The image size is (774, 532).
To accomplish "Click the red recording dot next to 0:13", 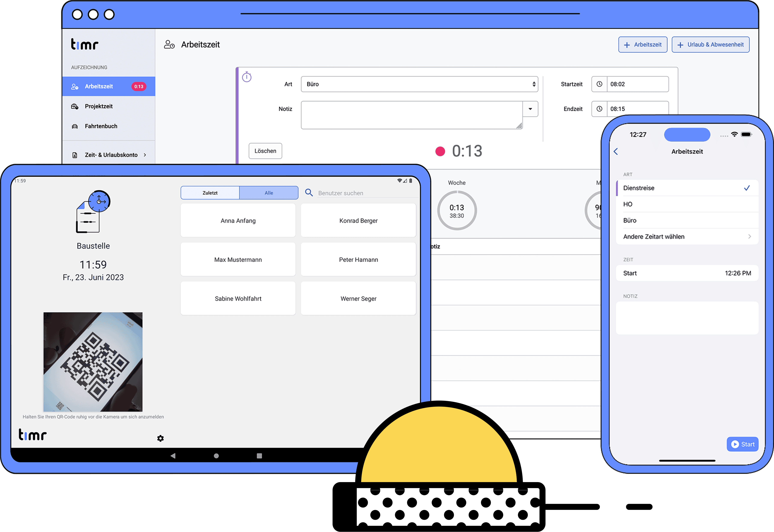I will point(440,151).
